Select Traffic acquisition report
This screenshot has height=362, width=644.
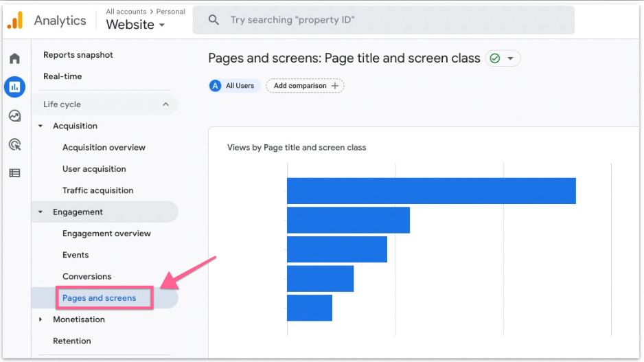pos(97,190)
